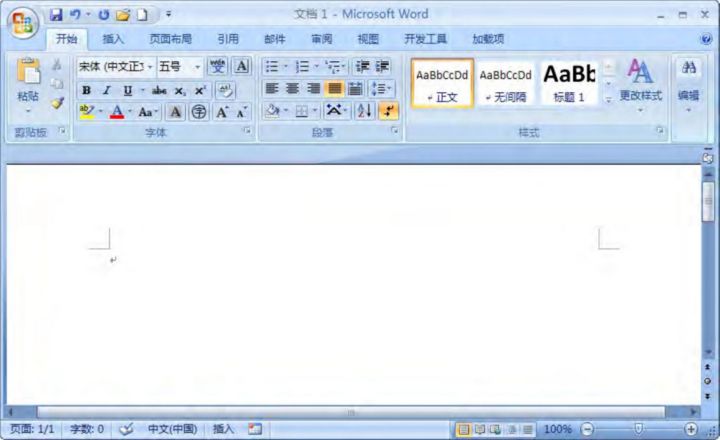Viewport: 720px width, 440px height.
Task: Switch to the 引用 tab
Action: pyautogui.click(x=228, y=39)
